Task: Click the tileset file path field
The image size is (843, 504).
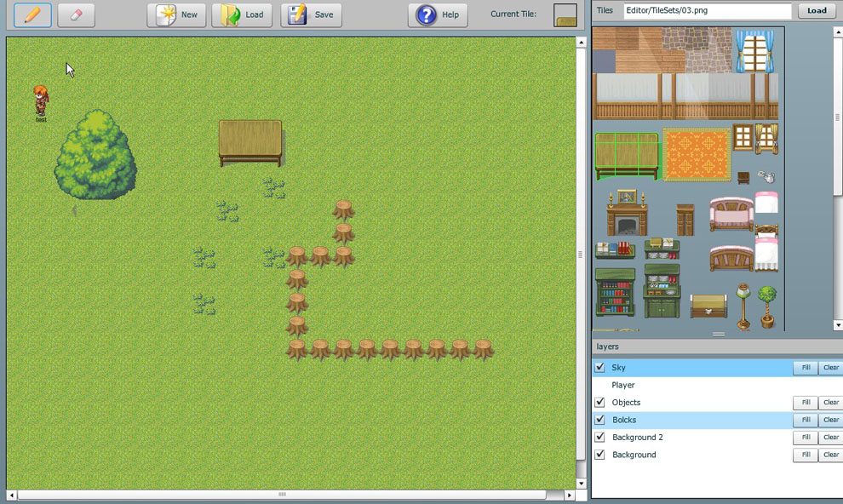Action: [x=707, y=10]
